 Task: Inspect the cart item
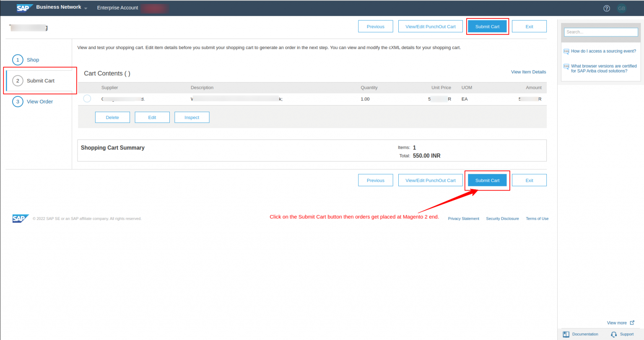tap(192, 117)
